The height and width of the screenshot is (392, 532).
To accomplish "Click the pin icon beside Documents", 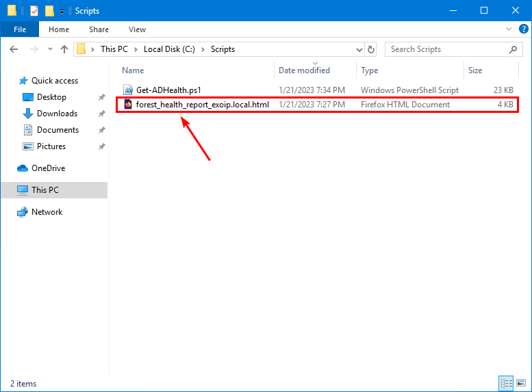I will click(x=102, y=130).
